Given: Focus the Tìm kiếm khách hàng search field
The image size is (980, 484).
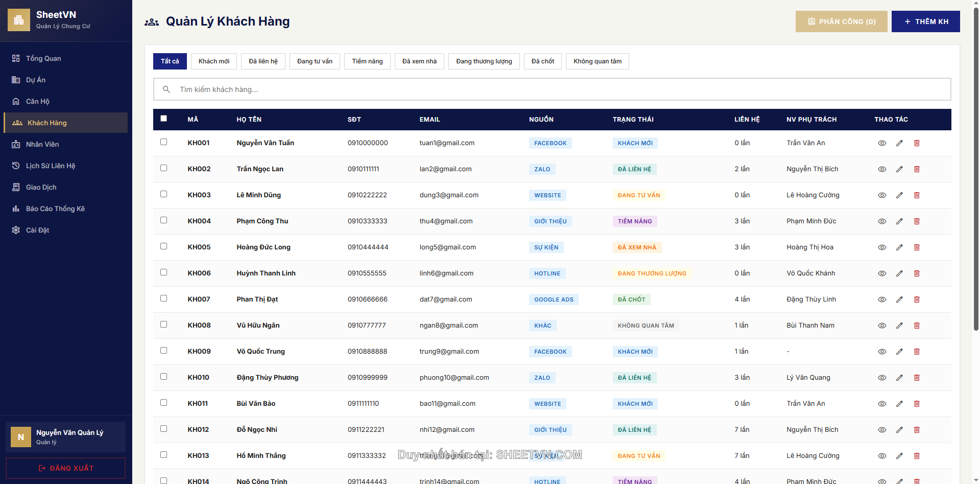Looking at the screenshot, I should [x=552, y=89].
